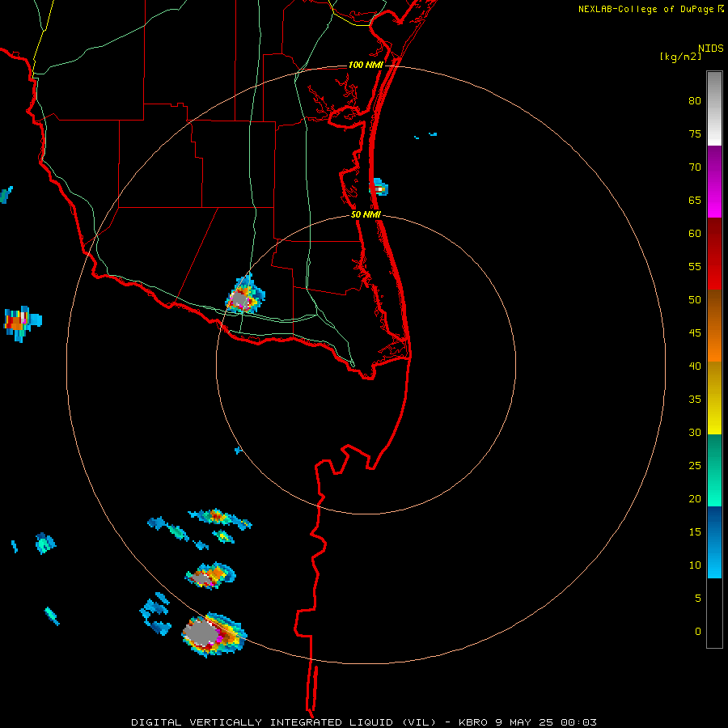Click the scale value 10
This screenshot has width=728, height=728.
click(695, 565)
